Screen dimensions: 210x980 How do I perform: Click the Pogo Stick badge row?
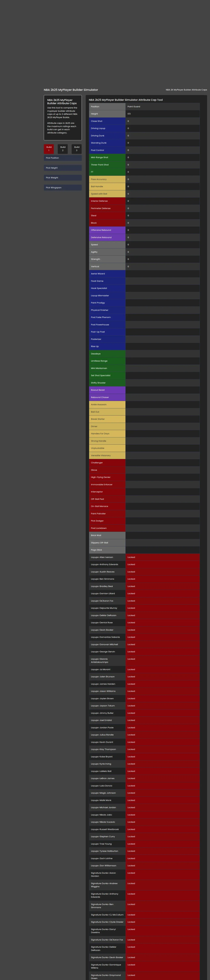click(144, 550)
